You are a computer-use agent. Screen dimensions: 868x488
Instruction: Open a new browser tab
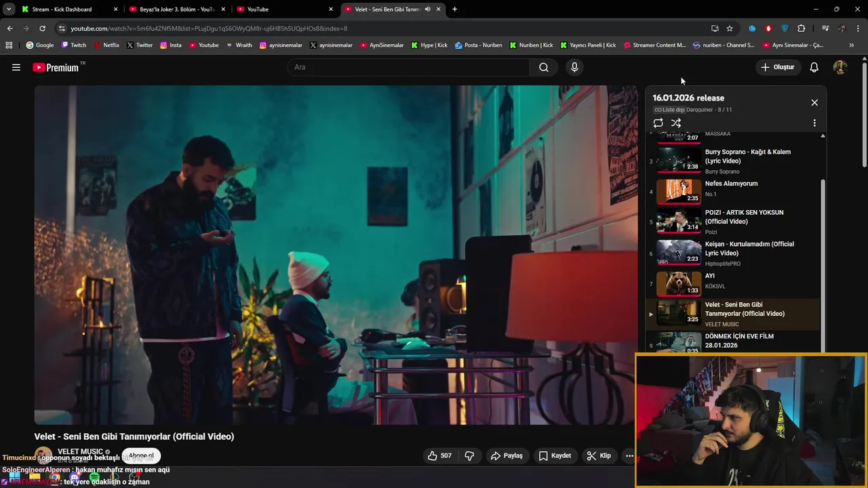454,9
